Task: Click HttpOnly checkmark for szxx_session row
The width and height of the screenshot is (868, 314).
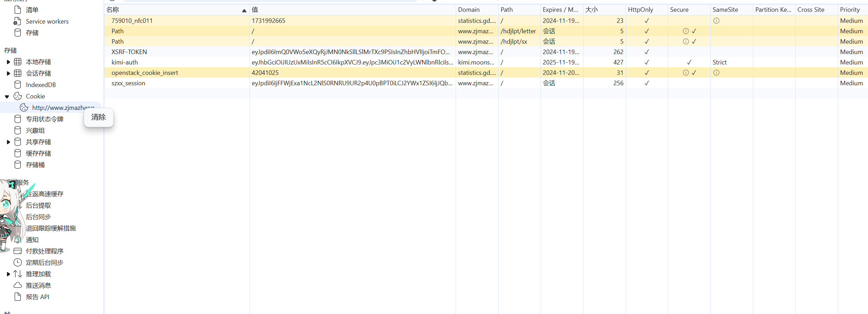Action: click(647, 83)
